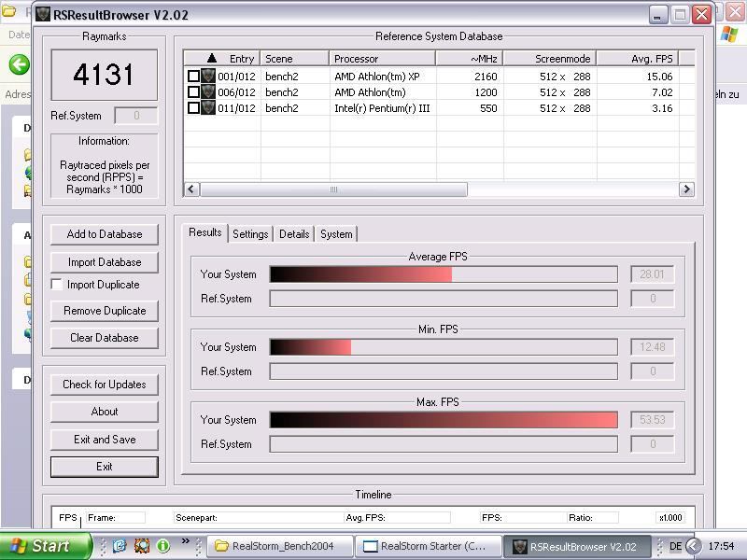Click the Add to Database button
The width and height of the screenshot is (747, 560).
coord(105,234)
